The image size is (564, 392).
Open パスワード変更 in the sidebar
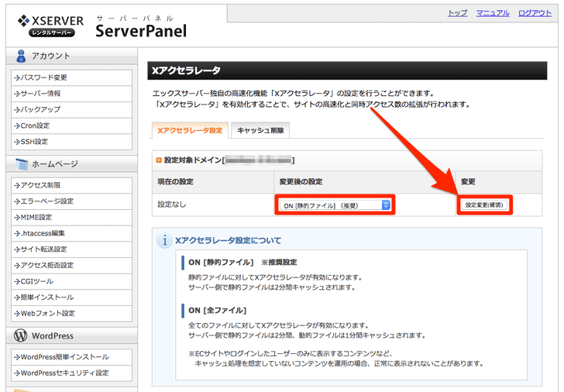point(71,77)
